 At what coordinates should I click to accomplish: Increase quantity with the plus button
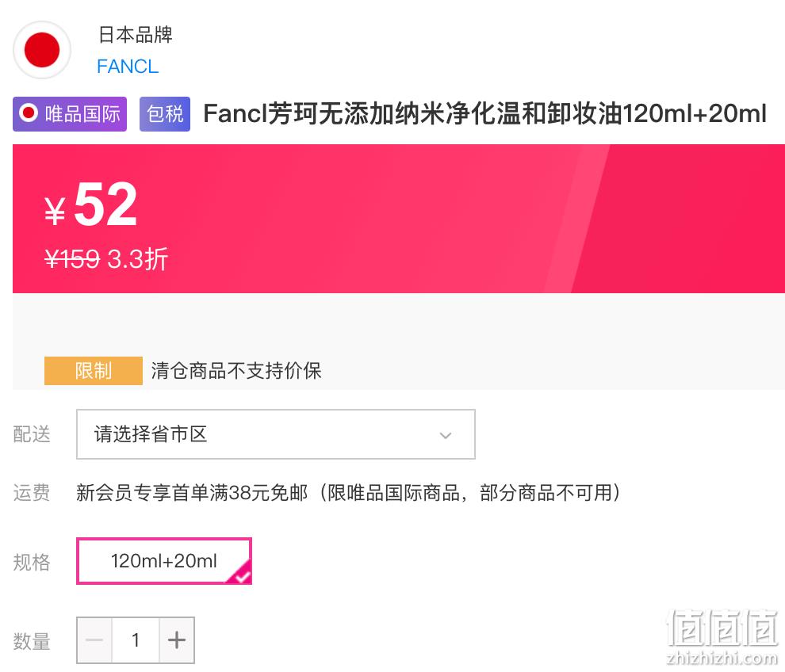(177, 640)
